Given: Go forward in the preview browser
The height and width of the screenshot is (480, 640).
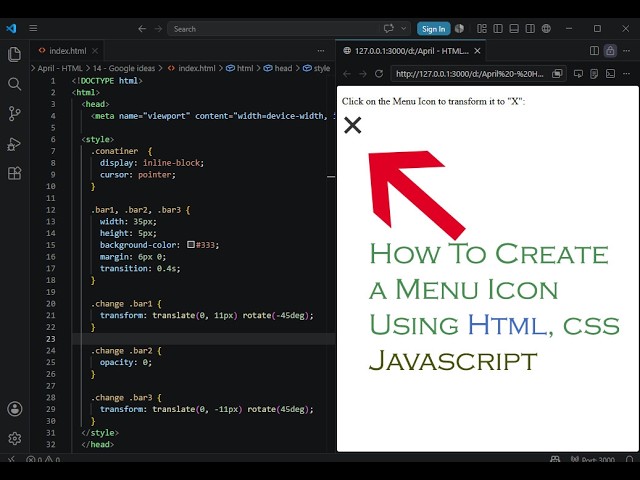Looking at the screenshot, I should 363,74.
